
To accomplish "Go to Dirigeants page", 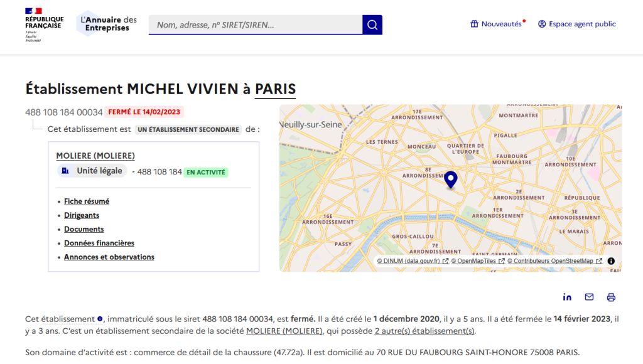I will [x=82, y=215].
